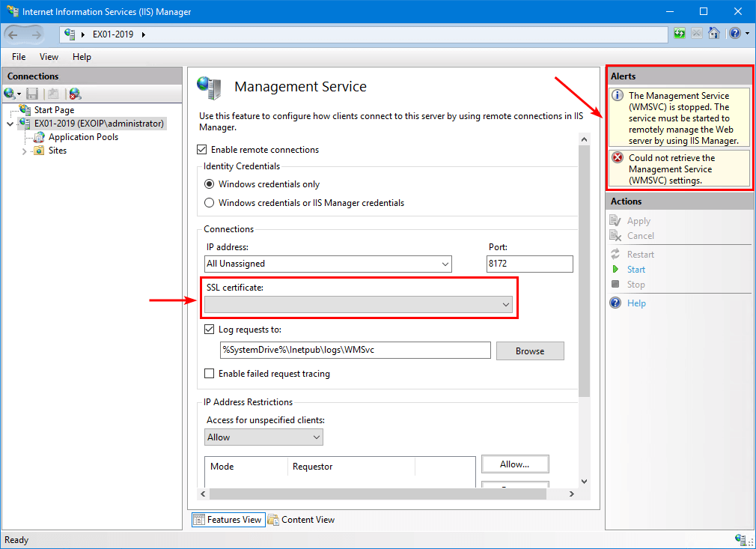Uncheck Enable remote connections checkbox
756x549 pixels.
coord(203,150)
